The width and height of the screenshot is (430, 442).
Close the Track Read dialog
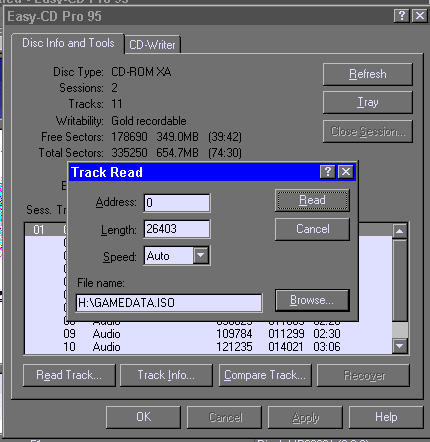point(346,172)
